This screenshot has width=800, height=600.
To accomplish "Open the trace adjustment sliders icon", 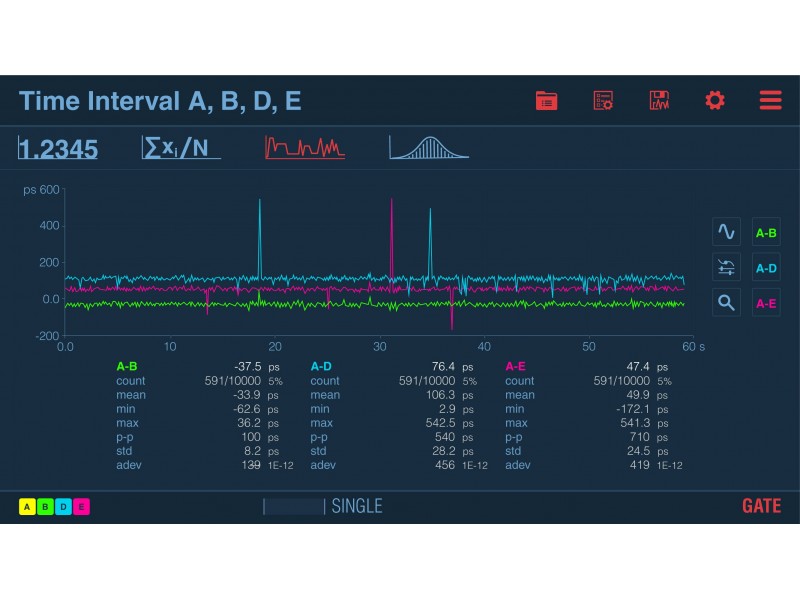I will pyautogui.click(x=726, y=267).
